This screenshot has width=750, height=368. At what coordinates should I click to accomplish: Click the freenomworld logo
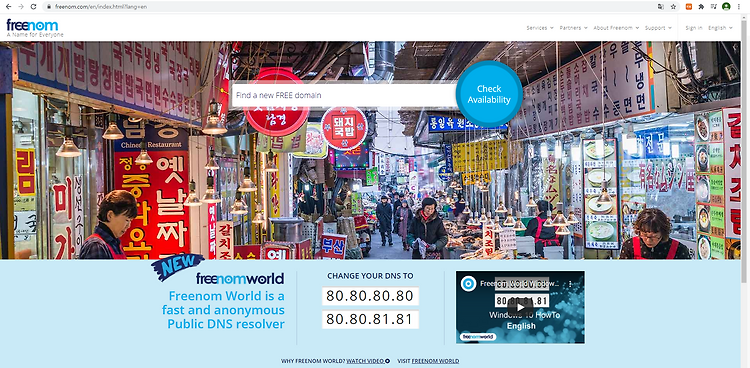(240, 279)
